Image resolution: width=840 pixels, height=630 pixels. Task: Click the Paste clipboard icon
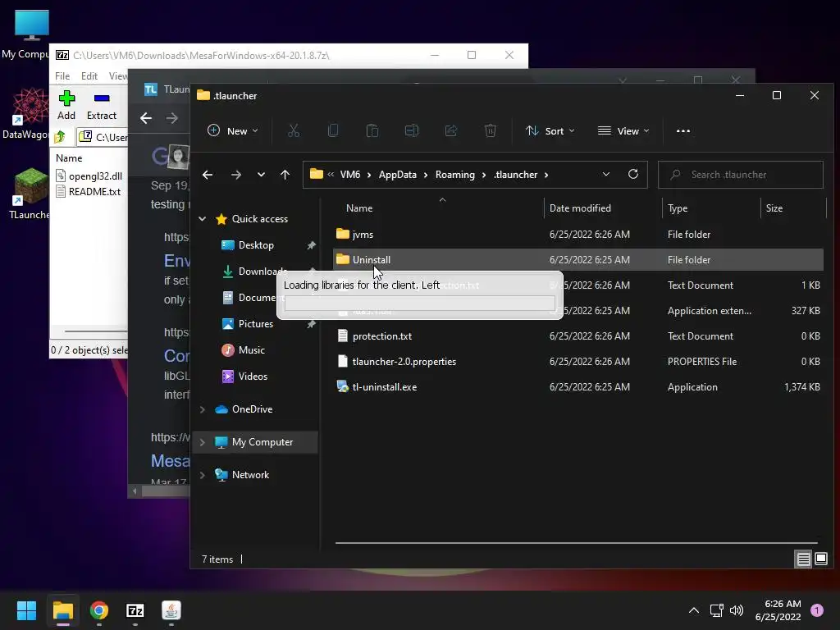(372, 130)
